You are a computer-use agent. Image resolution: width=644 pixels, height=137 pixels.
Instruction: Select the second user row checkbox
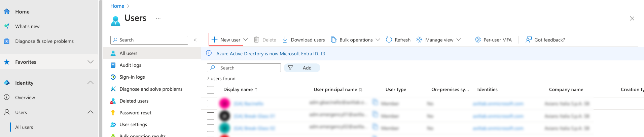(211, 116)
